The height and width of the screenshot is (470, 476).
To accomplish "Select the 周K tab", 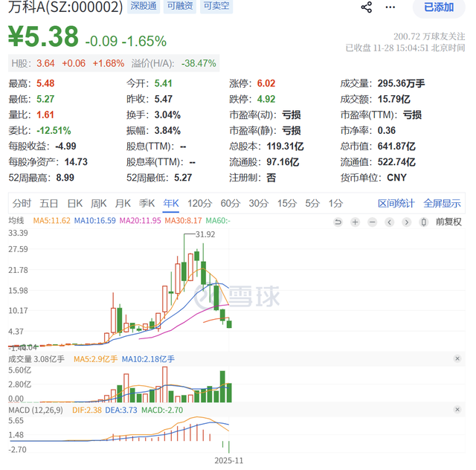I will pyautogui.click(x=99, y=203).
